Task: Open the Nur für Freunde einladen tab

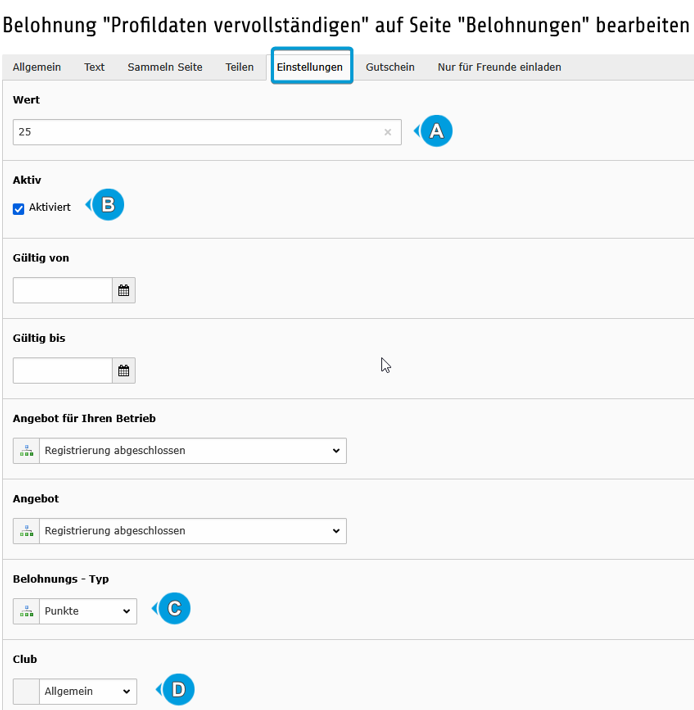Action: click(499, 67)
